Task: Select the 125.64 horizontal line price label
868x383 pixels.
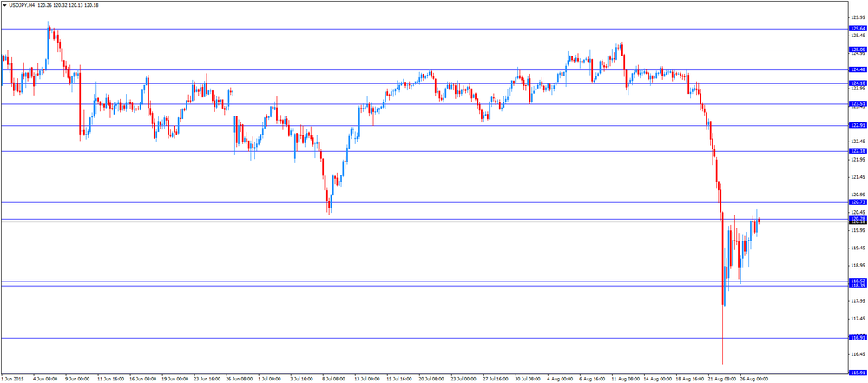Action: [x=858, y=29]
